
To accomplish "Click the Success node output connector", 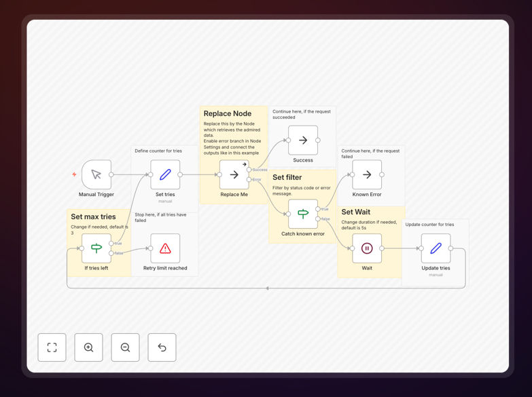I will pyautogui.click(x=318, y=140).
